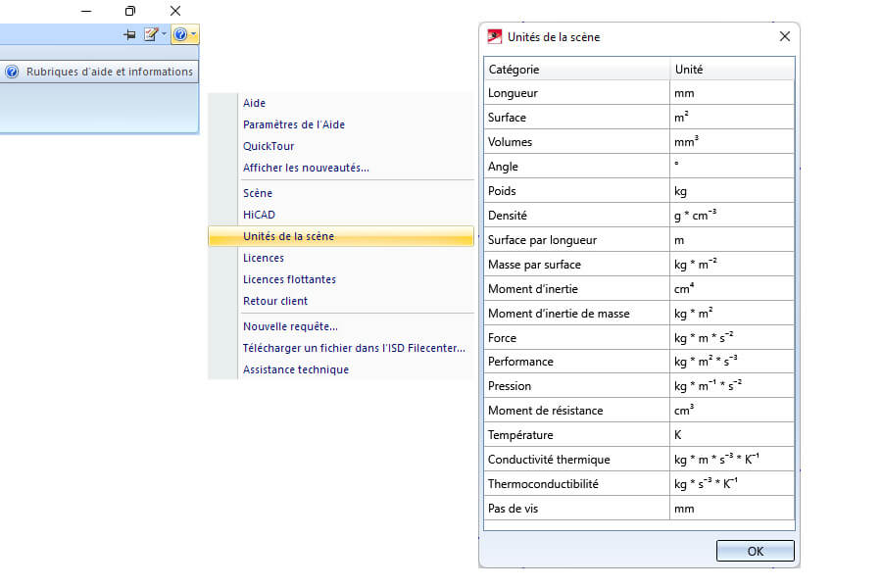The image size is (882, 588).
Task: Click the pushpin icon in the ribbon bar
Action: (129, 35)
